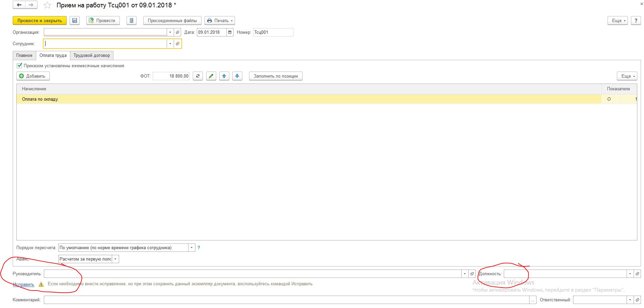
Task: Open document movements report icon
Action: (x=132, y=20)
